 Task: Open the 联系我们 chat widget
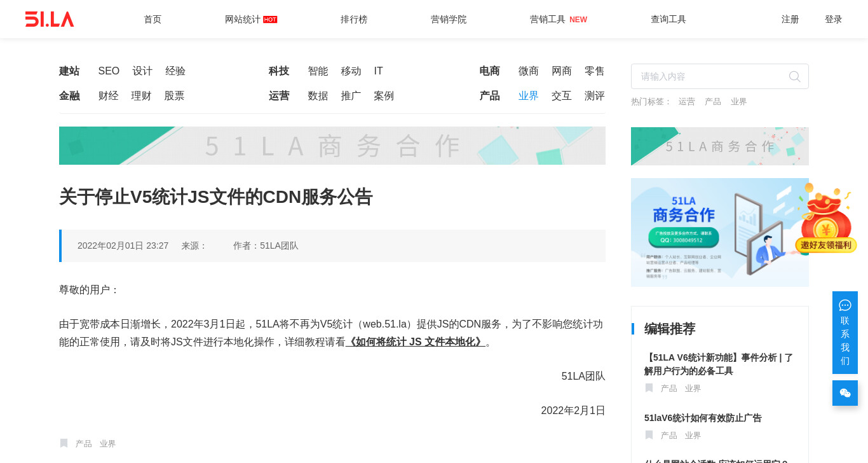[x=845, y=333]
